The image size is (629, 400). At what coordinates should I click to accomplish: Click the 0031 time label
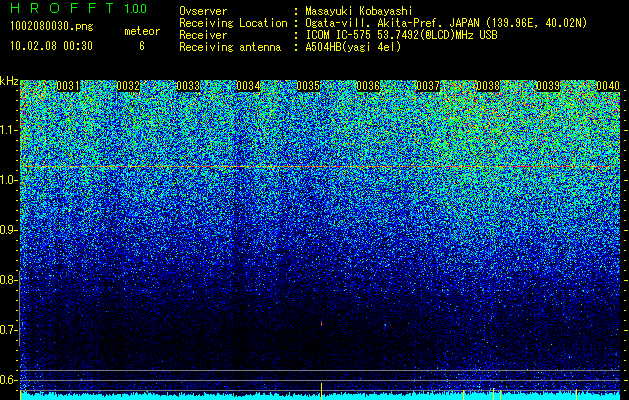click(x=68, y=86)
